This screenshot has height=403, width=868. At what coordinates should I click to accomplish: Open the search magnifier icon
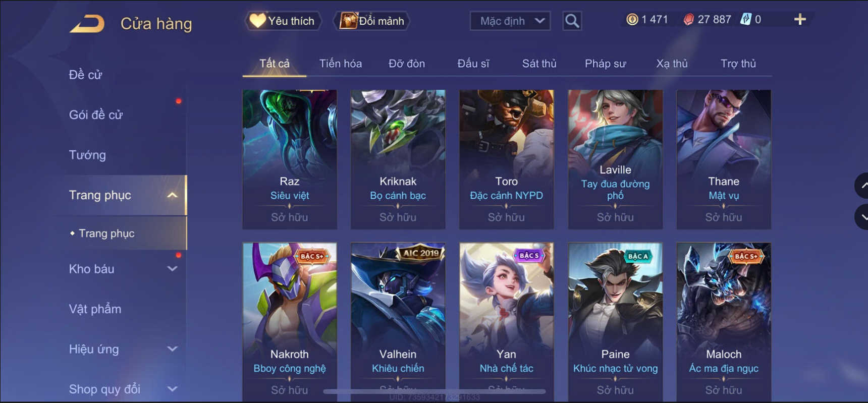tap(572, 21)
